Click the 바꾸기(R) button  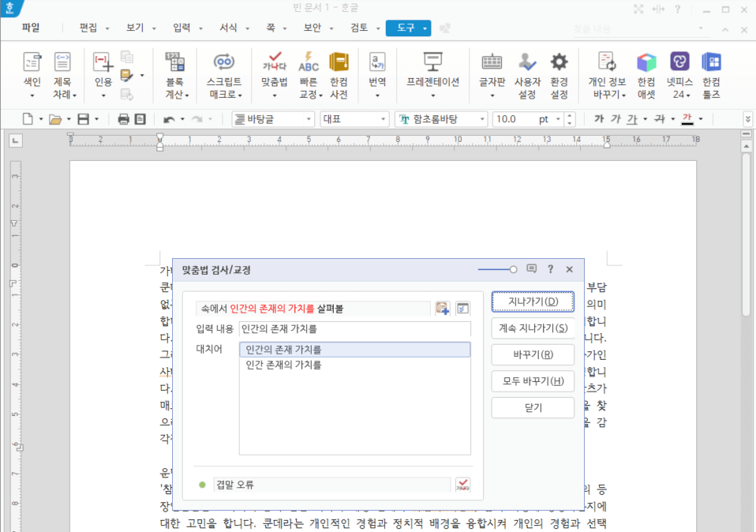pyautogui.click(x=533, y=354)
